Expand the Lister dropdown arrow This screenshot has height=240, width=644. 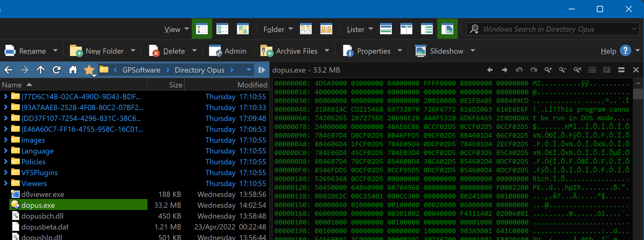[371, 29]
